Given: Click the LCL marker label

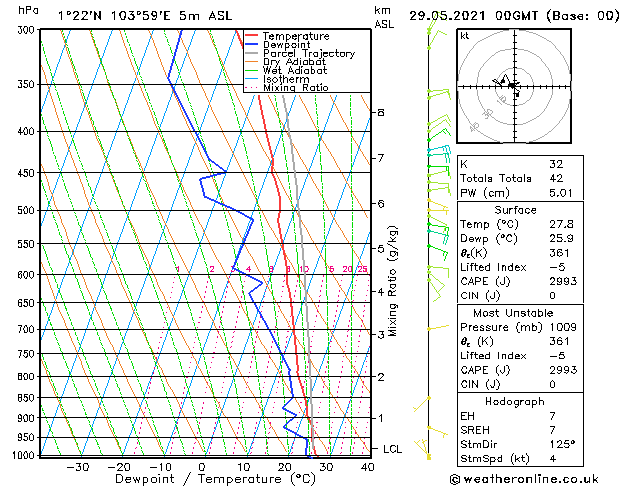Looking at the screenshot, I should coord(392,449).
